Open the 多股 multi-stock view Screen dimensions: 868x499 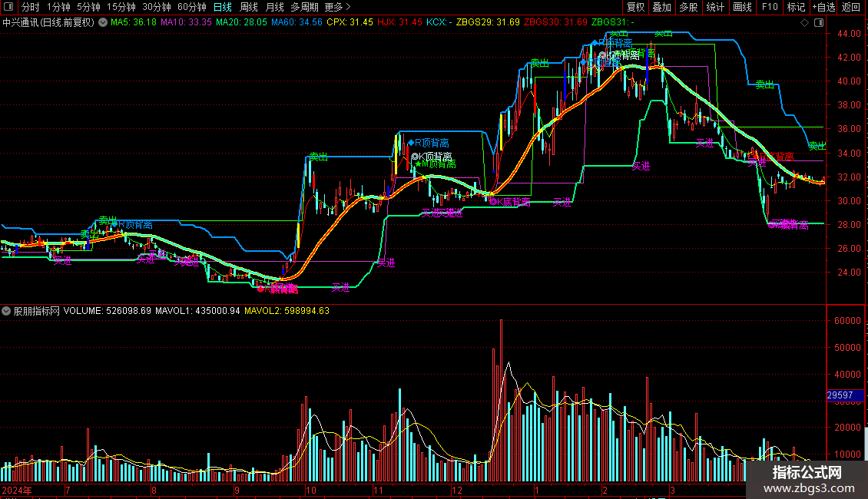pos(688,7)
